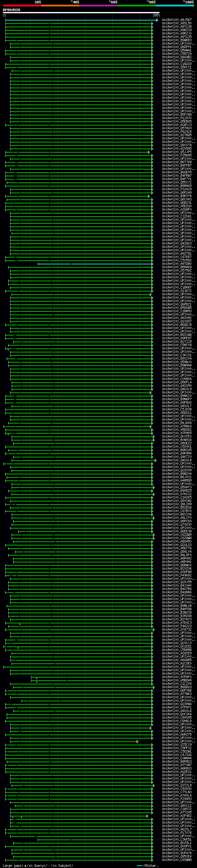Open hit UniRef100_B8N204
The image size is (197, 868).
177,474
